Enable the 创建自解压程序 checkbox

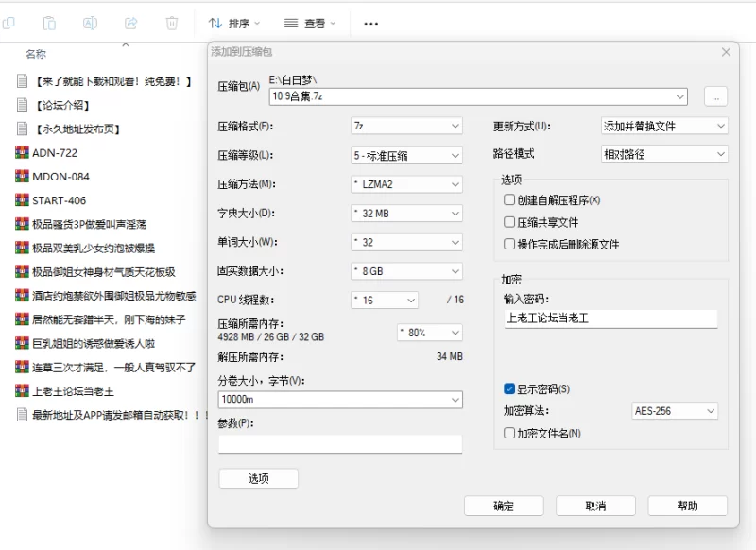[510, 200]
